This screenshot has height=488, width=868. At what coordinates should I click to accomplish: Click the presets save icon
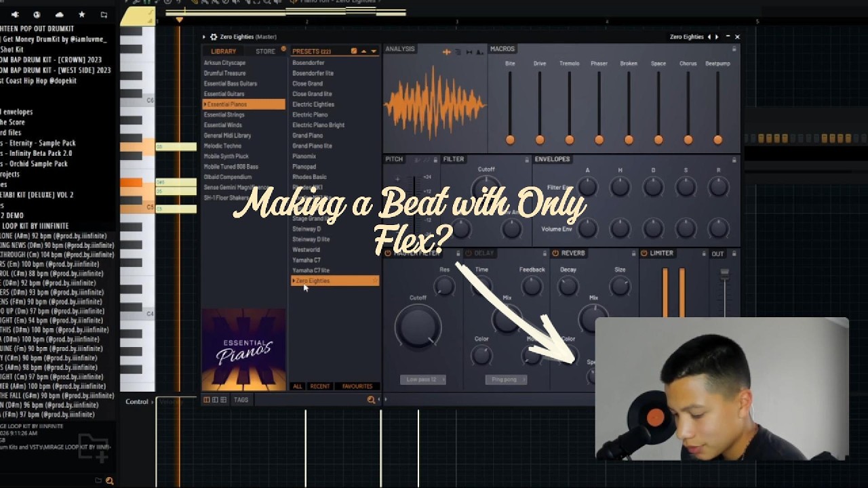point(353,52)
